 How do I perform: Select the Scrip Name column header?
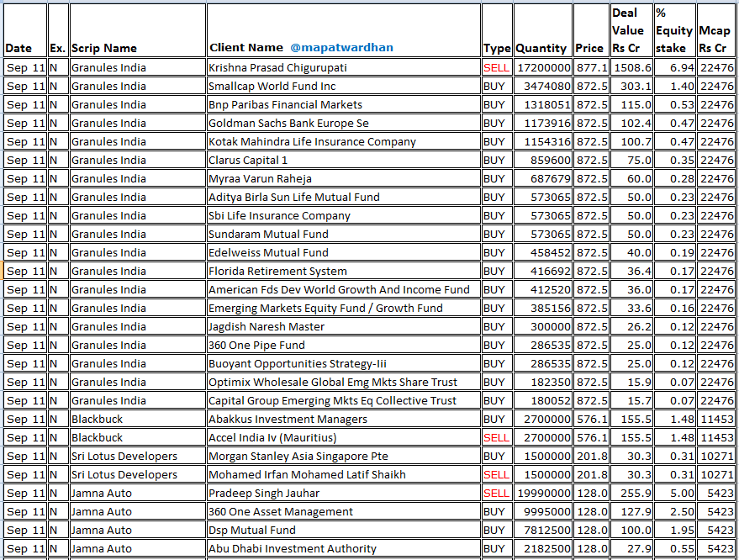pyautogui.click(x=138, y=30)
